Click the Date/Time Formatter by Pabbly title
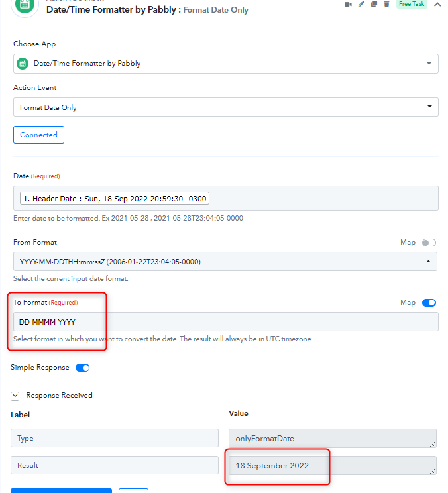The image size is (448, 493). [x=111, y=10]
